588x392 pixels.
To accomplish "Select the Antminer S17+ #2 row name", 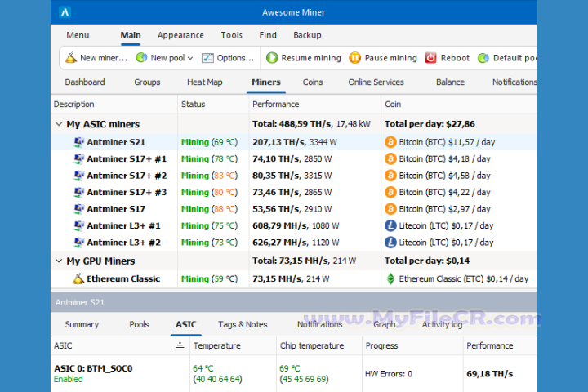I will pos(127,176).
